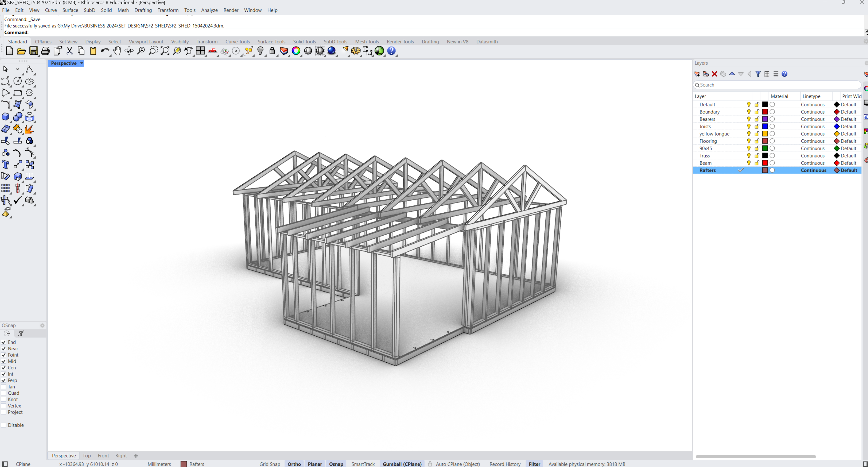Hide the Truss layer using lightbulb
Screen dimensions: 868x467
click(x=748, y=156)
